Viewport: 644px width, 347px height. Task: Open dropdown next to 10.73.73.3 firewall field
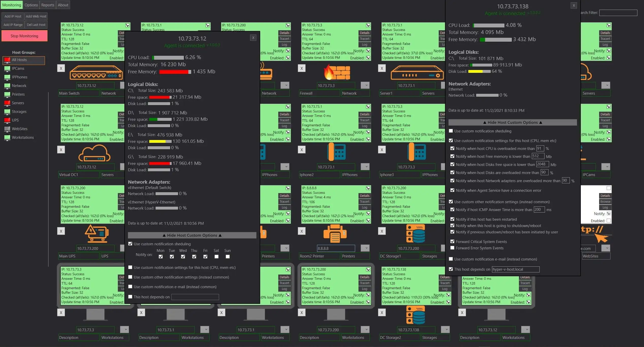tap(366, 85)
